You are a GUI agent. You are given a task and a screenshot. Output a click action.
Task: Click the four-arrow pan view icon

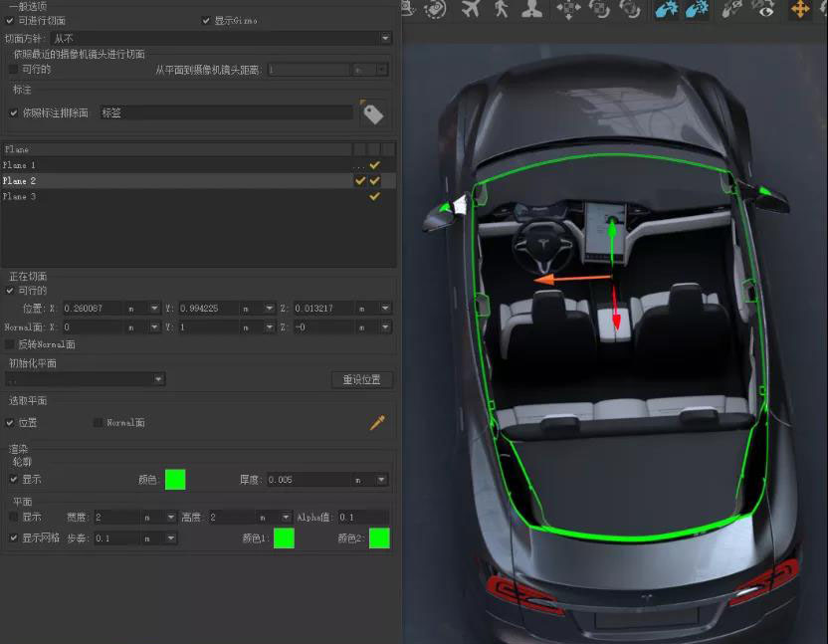(568, 9)
